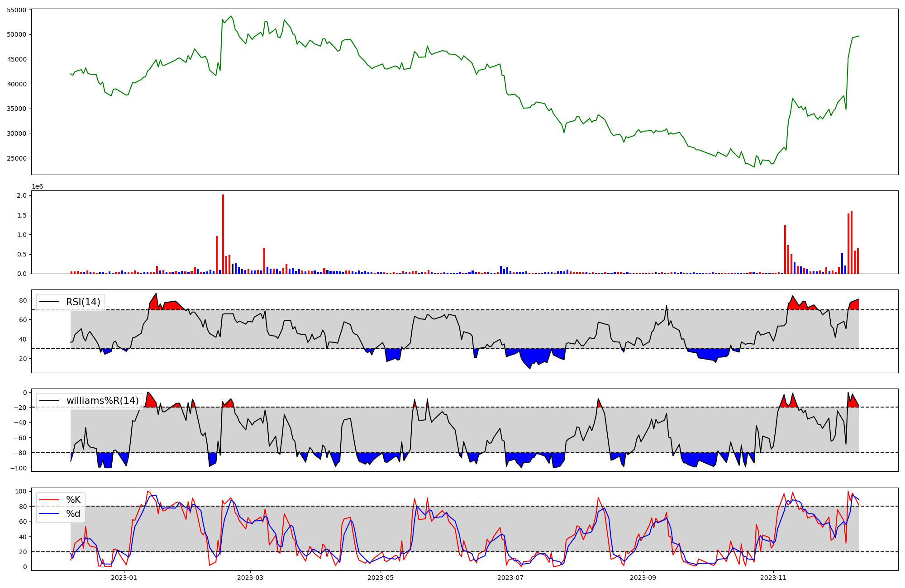Click the 25000 price axis label
Viewport: 905px width, 588px height.
point(17,158)
